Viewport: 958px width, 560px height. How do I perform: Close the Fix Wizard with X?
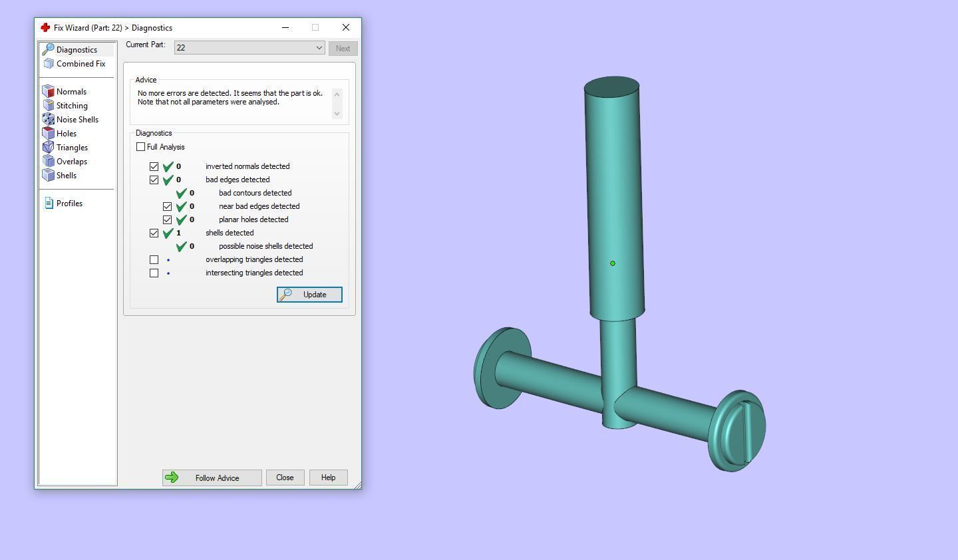pos(346,27)
